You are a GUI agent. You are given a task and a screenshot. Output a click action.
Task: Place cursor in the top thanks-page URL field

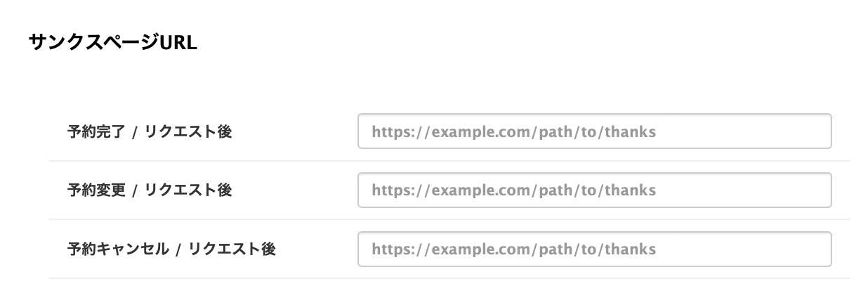point(594,131)
